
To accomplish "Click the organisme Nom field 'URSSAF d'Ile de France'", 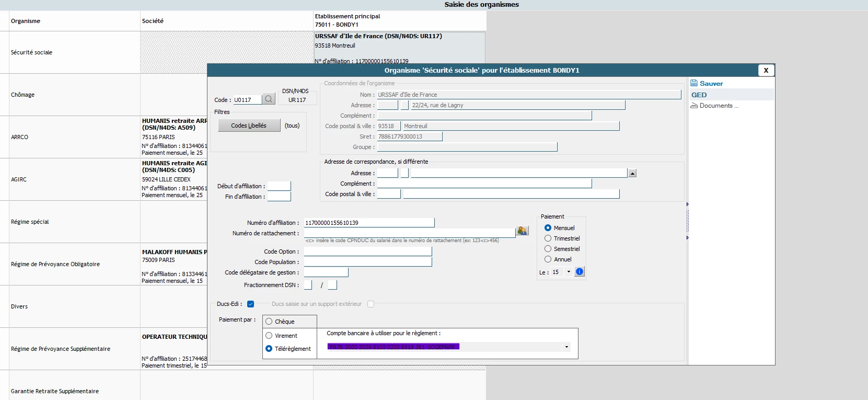I will (x=529, y=95).
